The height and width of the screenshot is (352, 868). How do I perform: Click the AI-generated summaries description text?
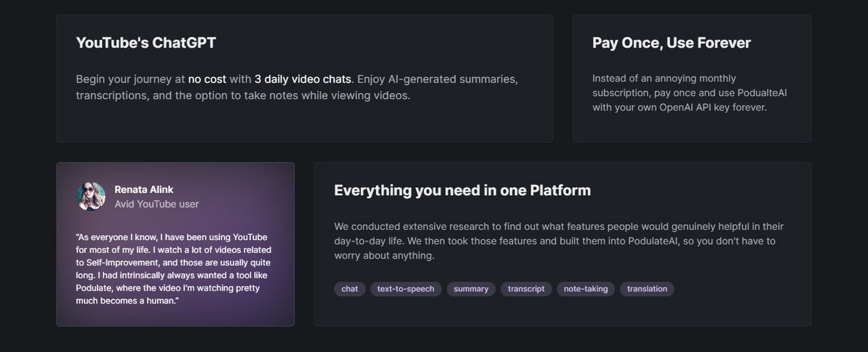click(297, 87)
